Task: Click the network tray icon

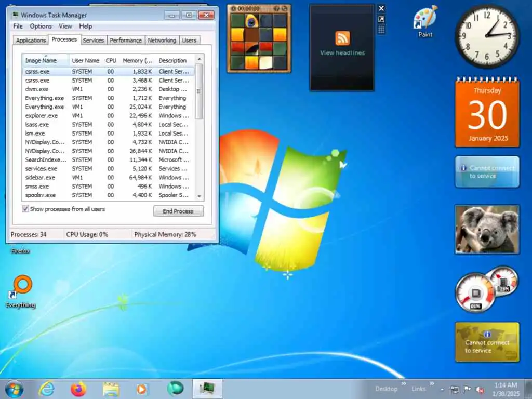Action: pyautogui.click(x=454, y=389)
